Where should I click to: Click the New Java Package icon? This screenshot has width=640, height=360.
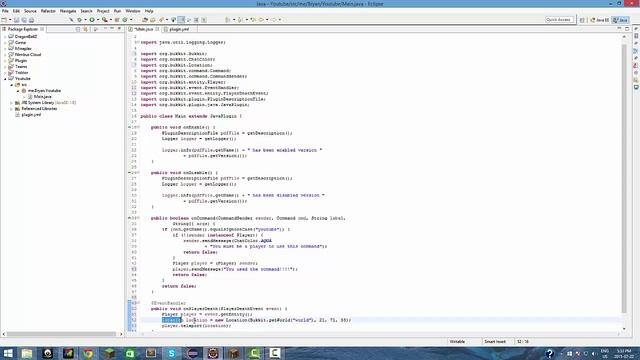(x=117, y=20)
